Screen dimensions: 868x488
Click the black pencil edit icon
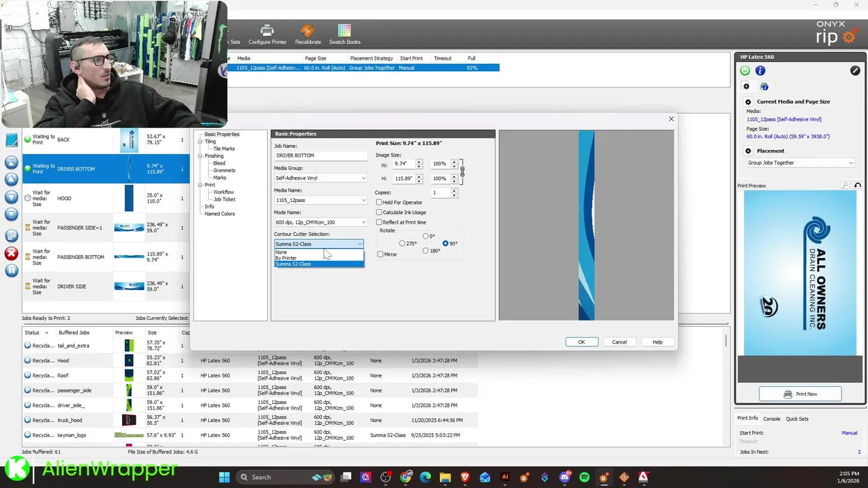point(855,70)
